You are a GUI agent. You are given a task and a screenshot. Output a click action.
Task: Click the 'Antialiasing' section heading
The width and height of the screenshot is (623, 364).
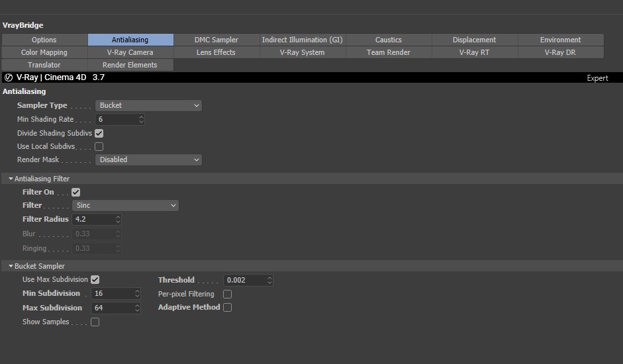tap(24, 91)
